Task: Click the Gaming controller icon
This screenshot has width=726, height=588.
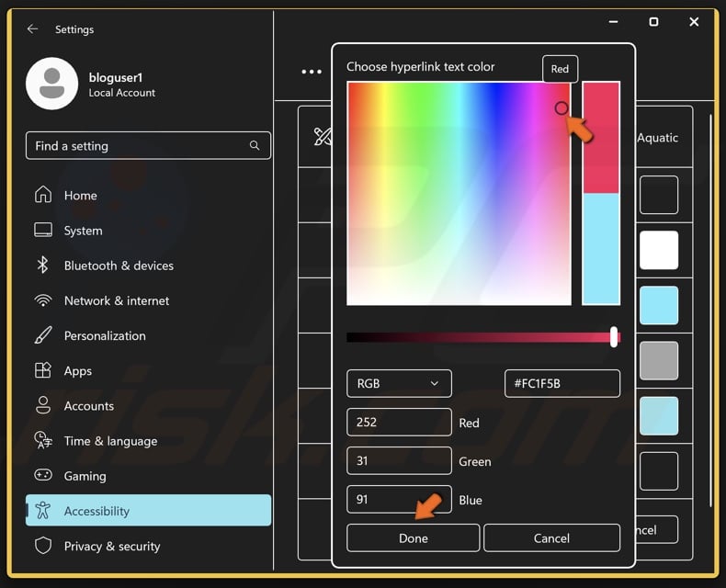Action: (43, 475)
